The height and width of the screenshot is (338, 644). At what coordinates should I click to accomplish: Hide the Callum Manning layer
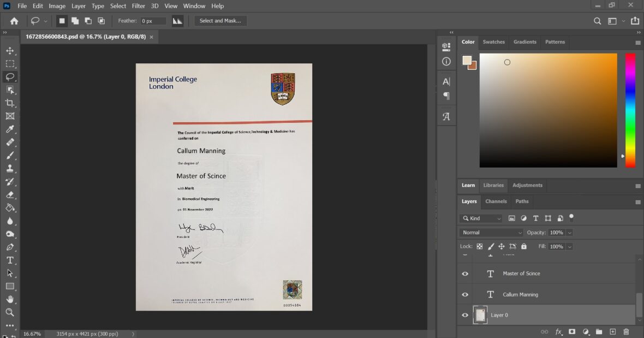465,294
